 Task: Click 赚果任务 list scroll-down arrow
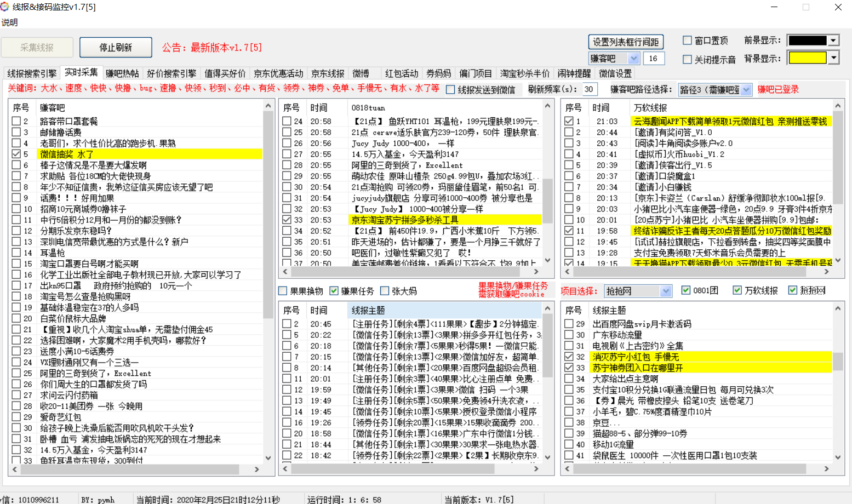click(x=547, y=457)
